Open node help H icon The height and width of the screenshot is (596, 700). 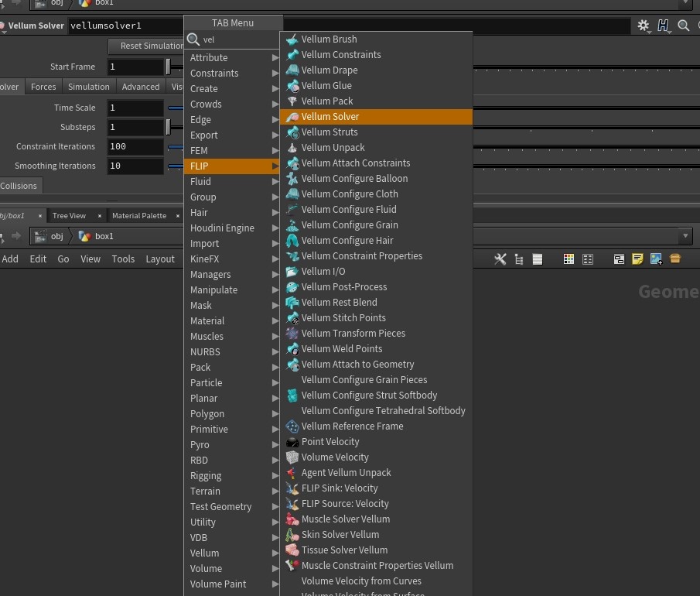(663, 26)
